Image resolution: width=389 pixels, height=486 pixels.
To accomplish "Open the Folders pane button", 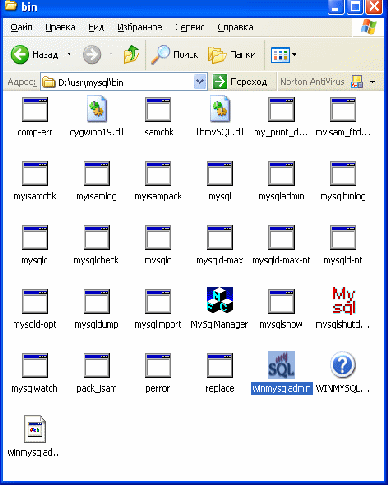I will coord(232,55).
